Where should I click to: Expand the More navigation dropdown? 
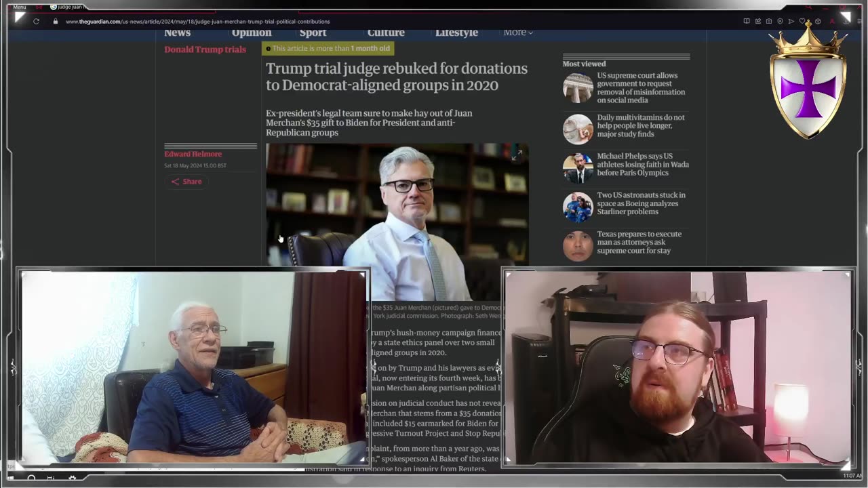518,33
